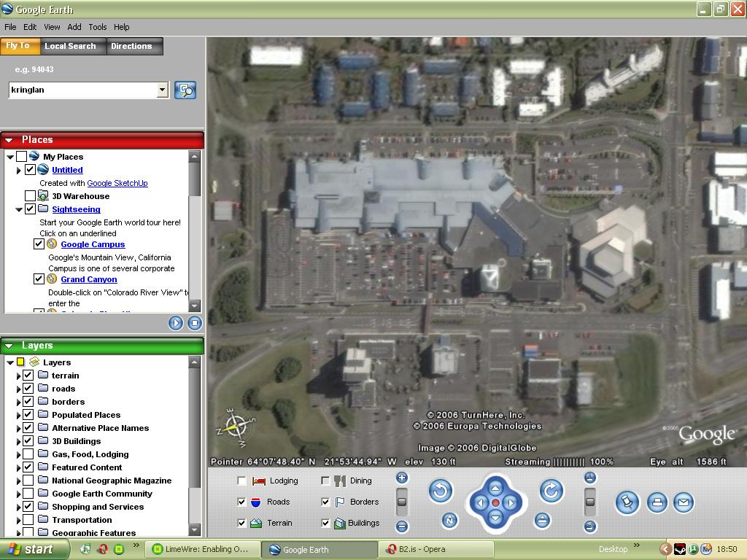Click the Sightseeing link
Screen dimensions: 747x560
pyautogui.click(x=76, y=209)
